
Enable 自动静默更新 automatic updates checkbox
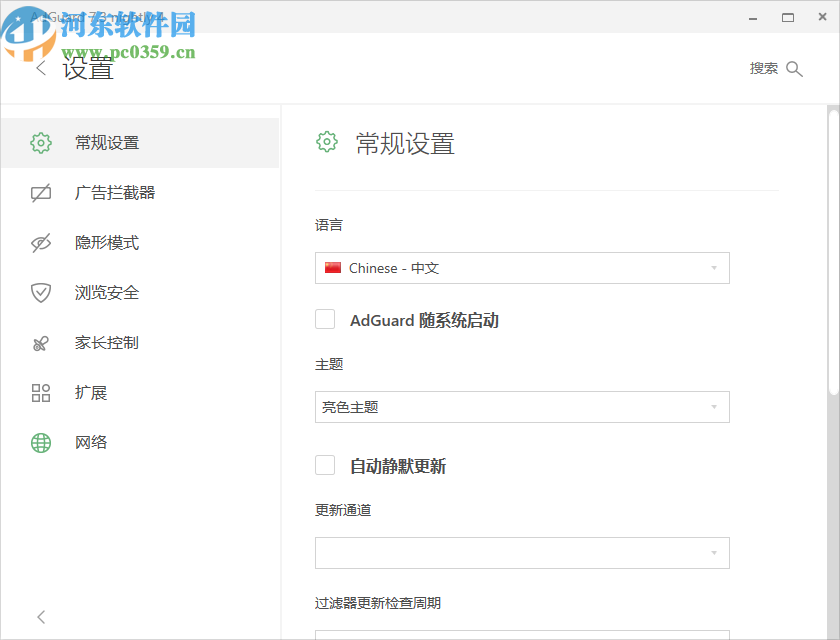(325, 464)
